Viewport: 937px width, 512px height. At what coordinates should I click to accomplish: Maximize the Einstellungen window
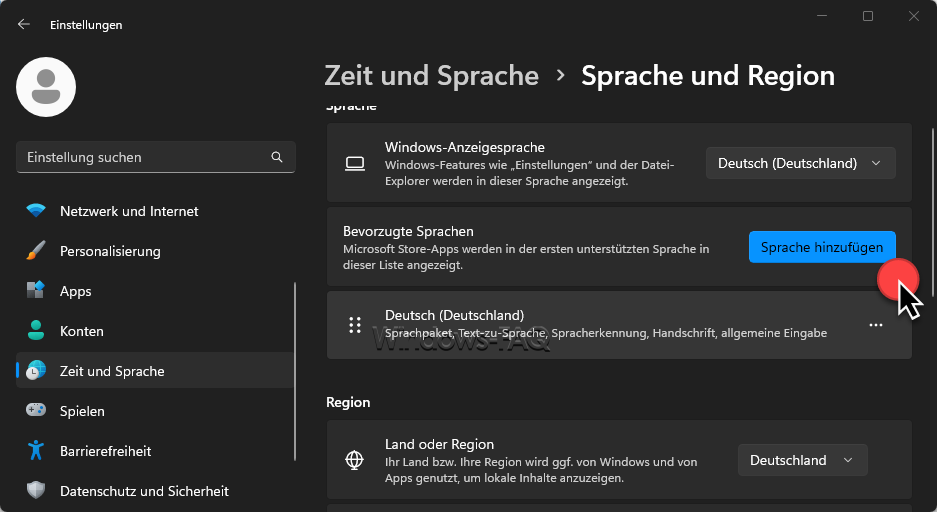pos(868,16)
